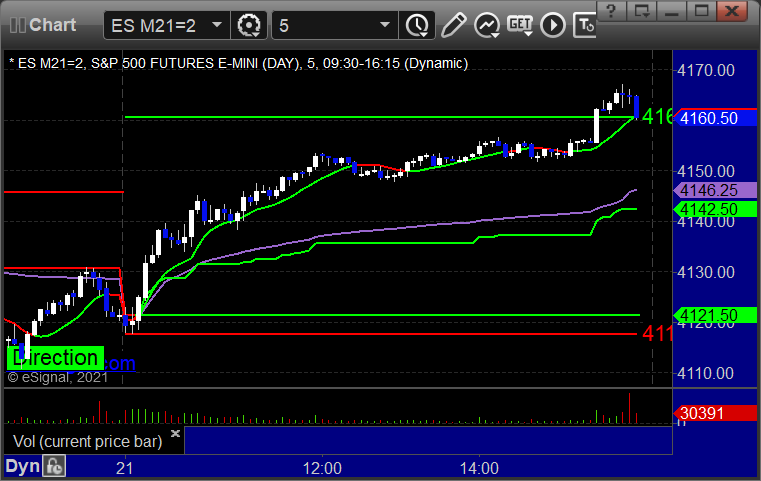Open the studies line-chart icon
The image size is (761, 481).
487,25
